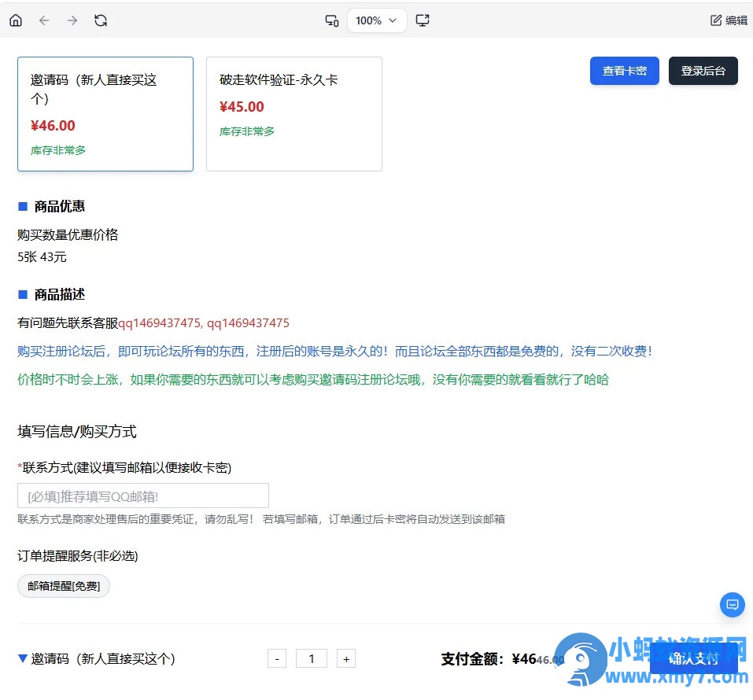The image size is (753, 700).
Task: Click the desktop monitor icon right of the zoom control
Action: tap(423, 20)
